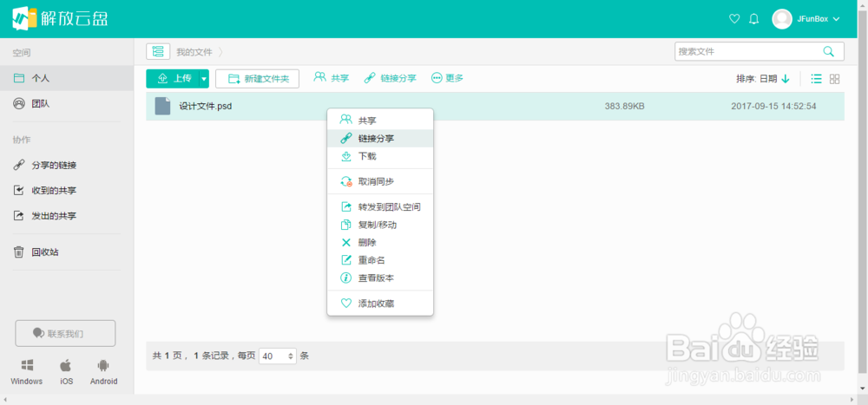Viewport: 868px width, 405px height.
Task: Click 共享 in the toolbar
Action: click(x=331, y=78)
